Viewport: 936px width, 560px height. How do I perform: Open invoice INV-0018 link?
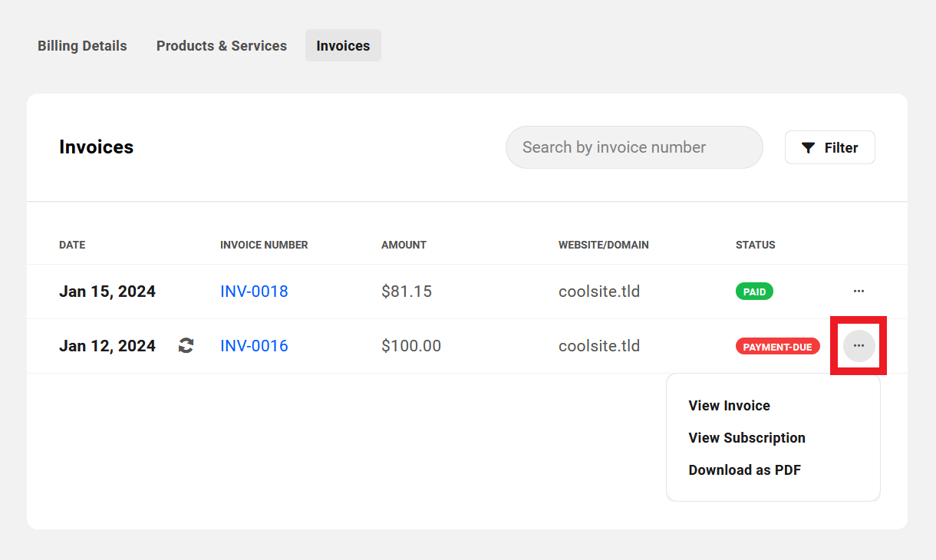click(254, 292)
